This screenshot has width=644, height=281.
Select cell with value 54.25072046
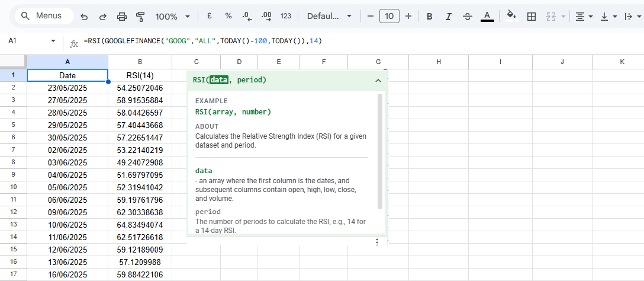pyautogui.click(x=140, y=88)
